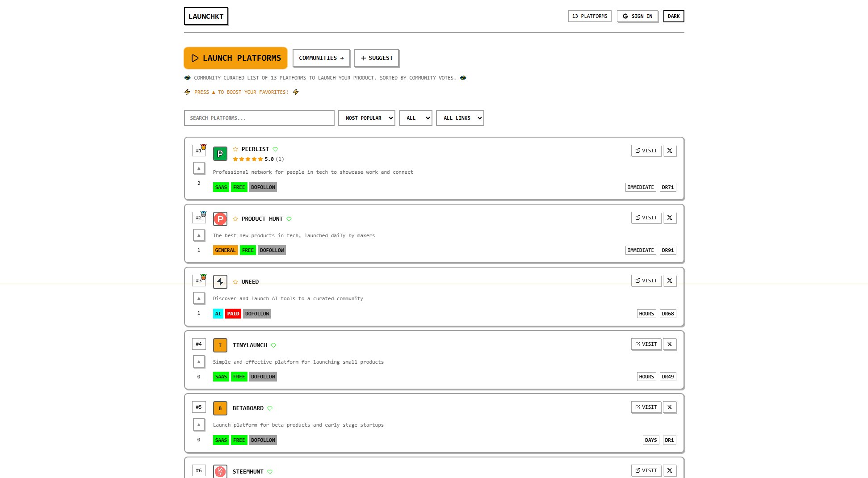Viewport: 868px width, 478px height.
Task: Sign in with Google
Action: pos(637,16)
